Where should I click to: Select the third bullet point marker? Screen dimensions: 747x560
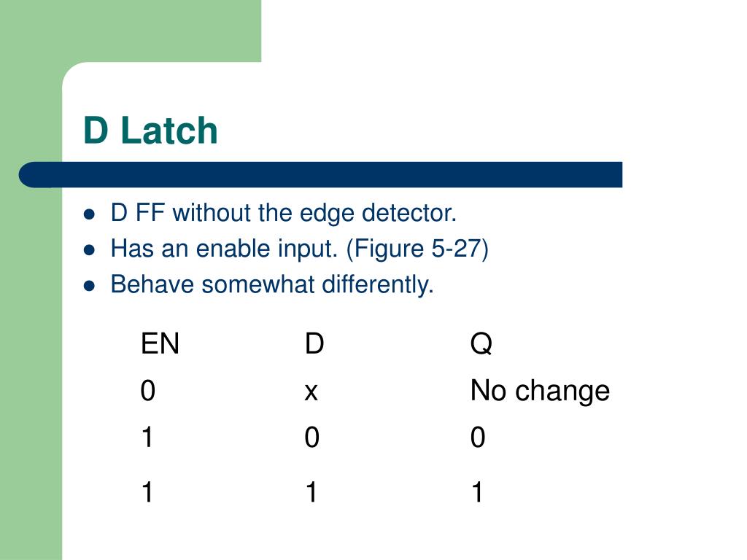(89, 286)
